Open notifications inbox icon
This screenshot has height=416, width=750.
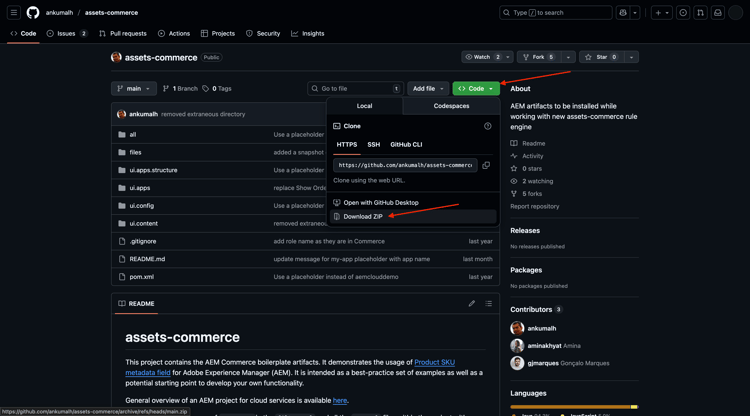coord(717,12)
